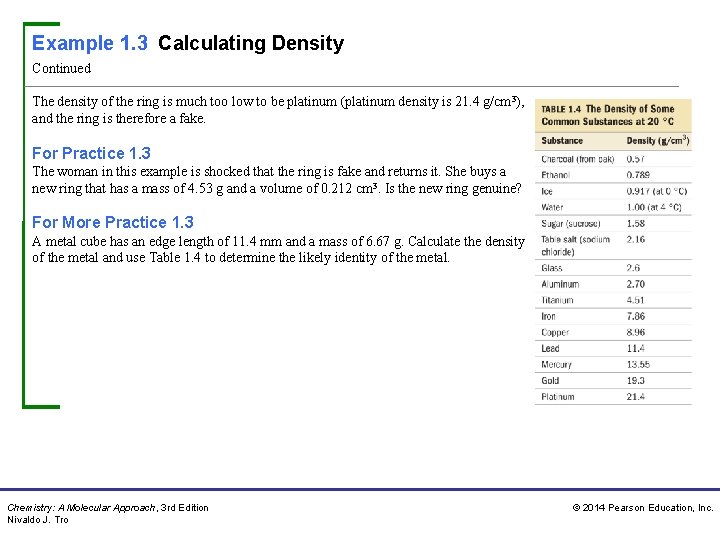Click the density value '21.4' in Platinum row
Viewport: 720px width, 540px height.
coord(636,397)
